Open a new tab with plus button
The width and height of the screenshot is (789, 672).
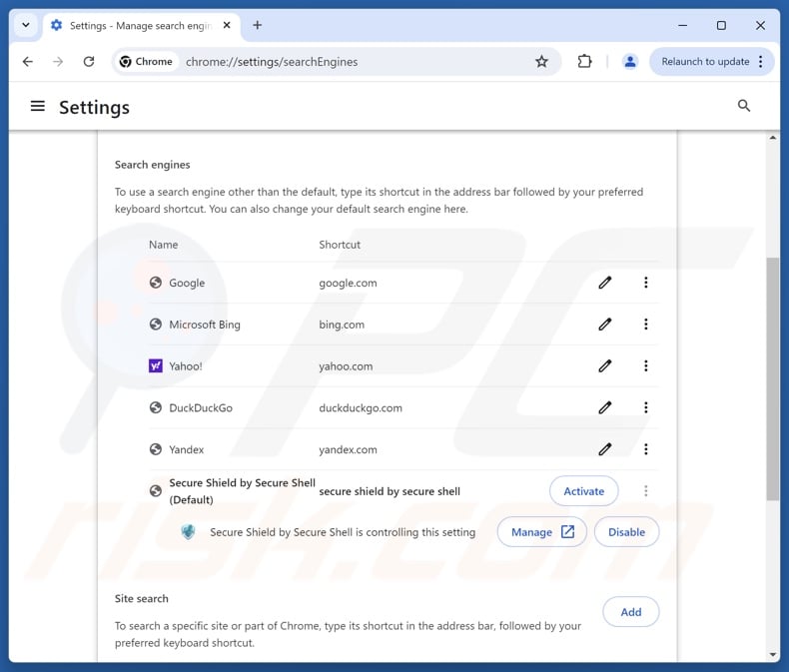click(x=257, y=25)
